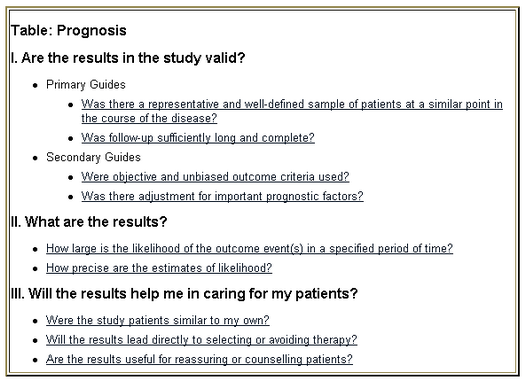This screenshot has width=525, height=381.
Task: Click heading 'I. Are the results in the study valid?'
Action: point(128,58)
